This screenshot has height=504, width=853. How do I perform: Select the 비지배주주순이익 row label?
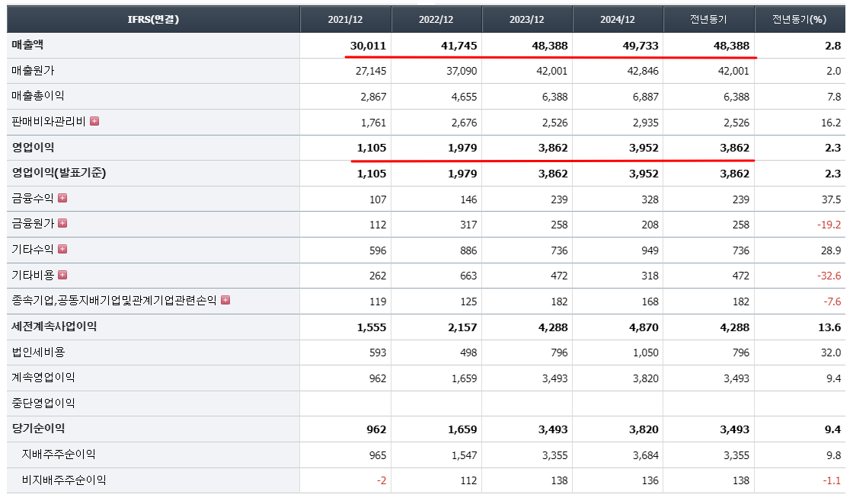tap(64, 480)
